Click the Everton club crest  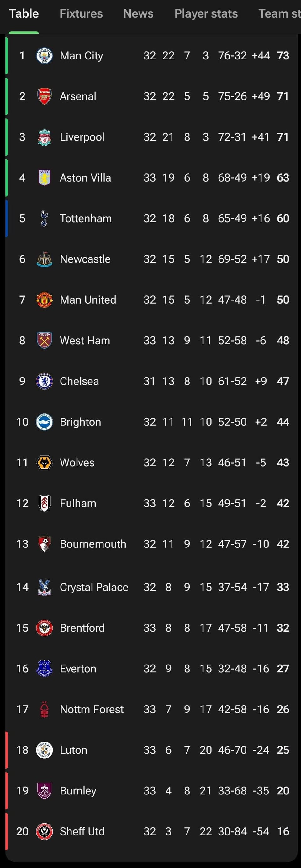[x=44, y=669]
